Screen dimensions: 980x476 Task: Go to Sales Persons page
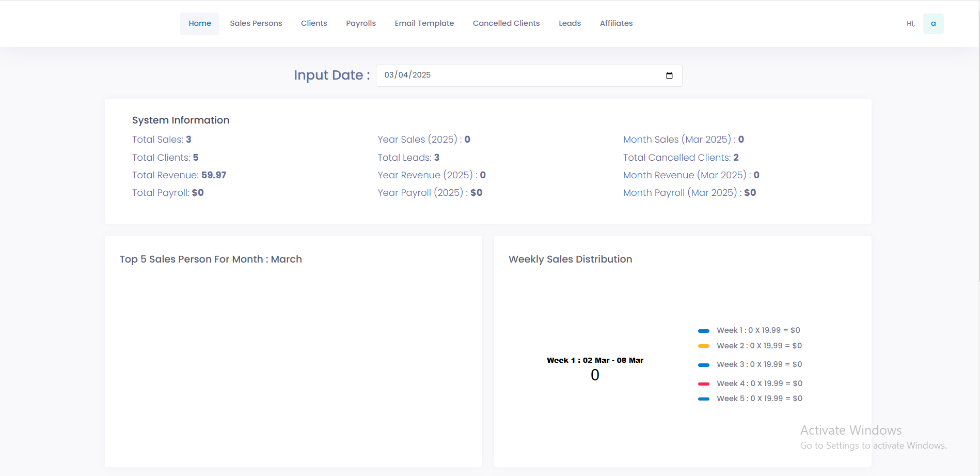(x=256, y=24)
